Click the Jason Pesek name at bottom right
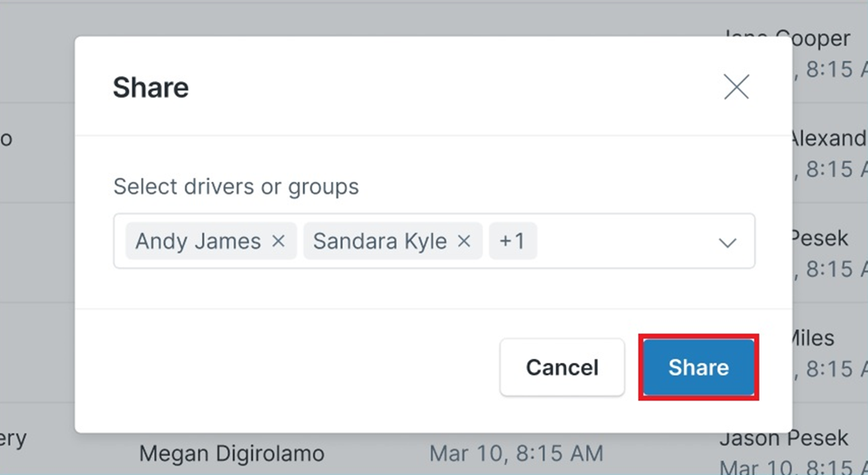868x475 pixels. click(x=784, y=439)
